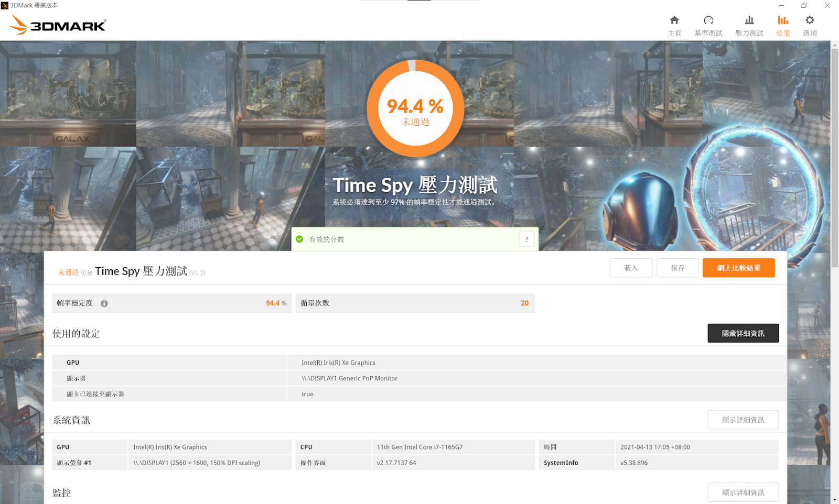Screen dimensions: 839x504
Task: Click the 操作界面 version v2.17.7137 64
Action: coord(396,463)
